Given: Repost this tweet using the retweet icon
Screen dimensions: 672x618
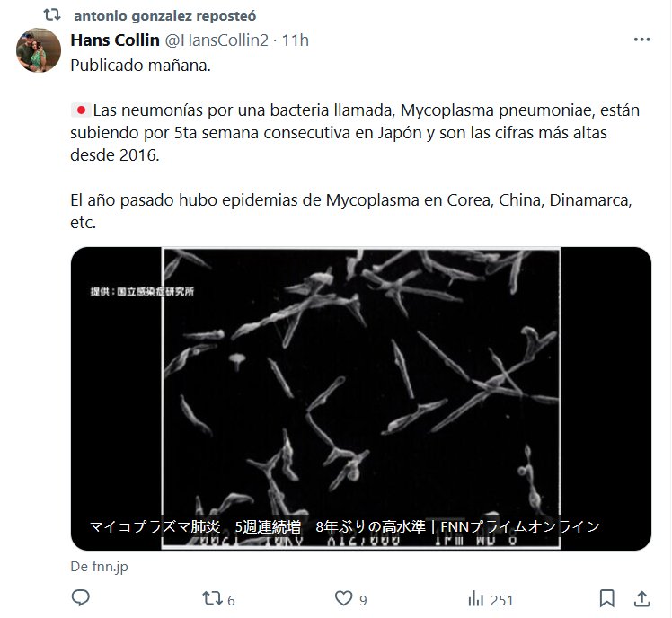Looking at the screenshot, I should 212,598.
